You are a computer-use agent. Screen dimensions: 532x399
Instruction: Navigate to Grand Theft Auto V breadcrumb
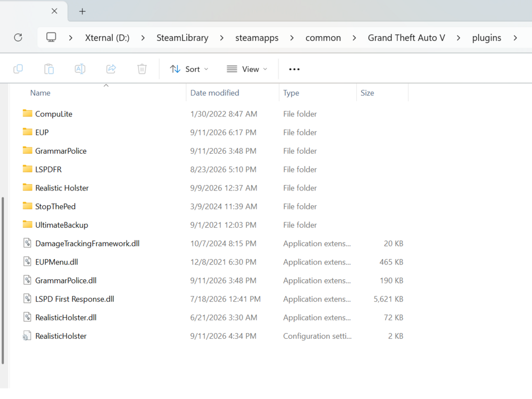pos(406,38)
